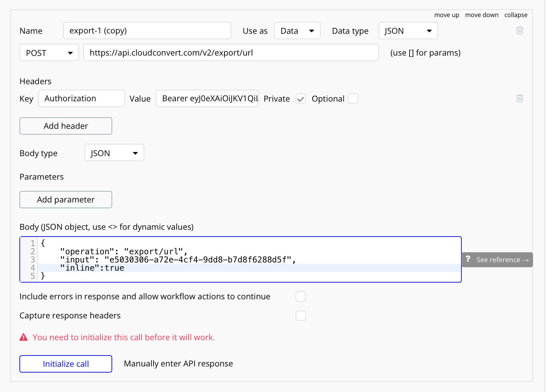Enable the Optional header checkbox
Viewport: 547px width, 392px height.
pos(353,99)
